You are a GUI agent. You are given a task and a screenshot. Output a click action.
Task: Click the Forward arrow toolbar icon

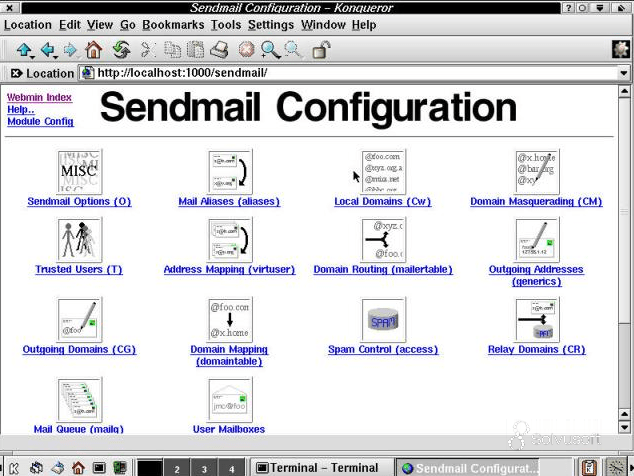point(71,50)
